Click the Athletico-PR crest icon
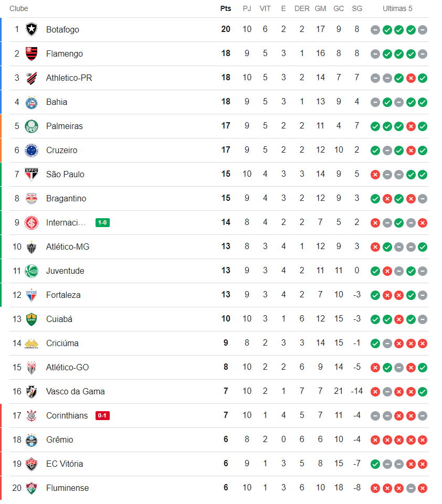 point(31,78)
